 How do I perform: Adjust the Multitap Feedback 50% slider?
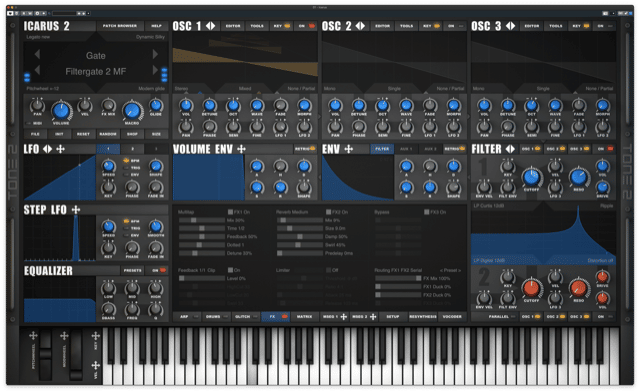tap(202, 237)
